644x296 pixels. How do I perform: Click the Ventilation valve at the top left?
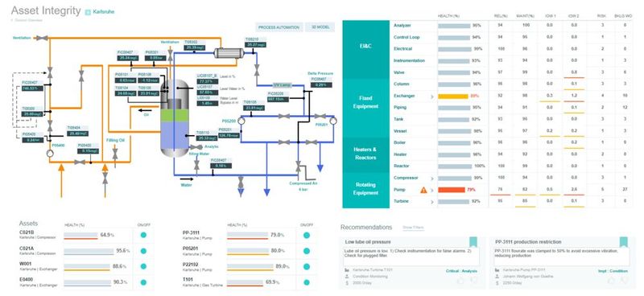tap(41, 38)
